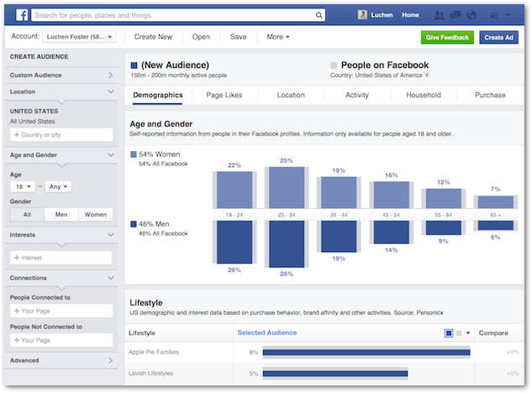Image resolution: width=532 pixels, height=393 pixels.
Task: Click Your Page field under People Connected to
Action: (61, 311)
